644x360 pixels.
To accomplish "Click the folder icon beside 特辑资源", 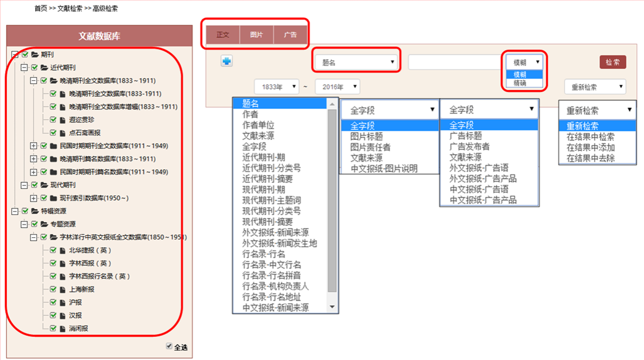I will tap(35, 211).
